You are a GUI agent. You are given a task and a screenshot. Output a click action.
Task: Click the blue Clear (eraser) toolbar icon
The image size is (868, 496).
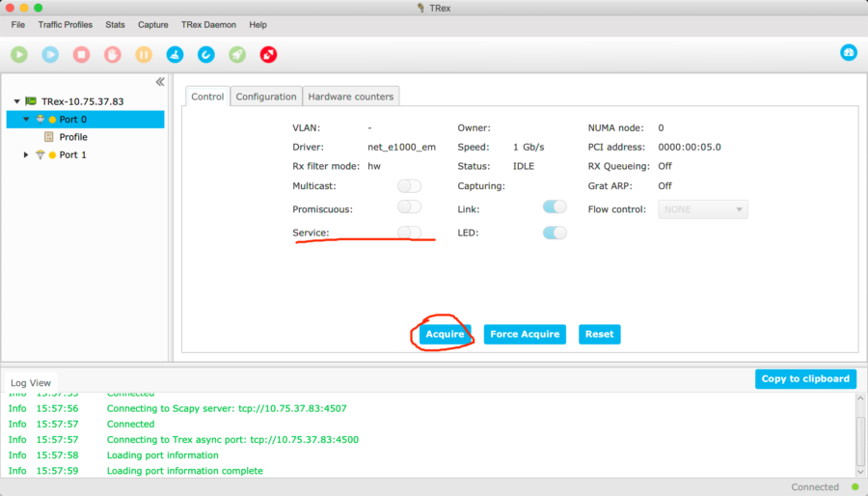175,54
